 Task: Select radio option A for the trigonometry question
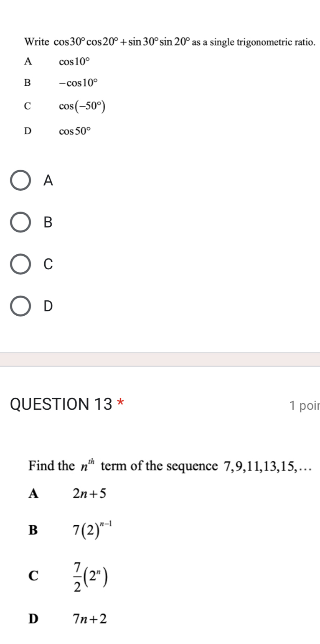pyautogui.click(x=20, y=180)
